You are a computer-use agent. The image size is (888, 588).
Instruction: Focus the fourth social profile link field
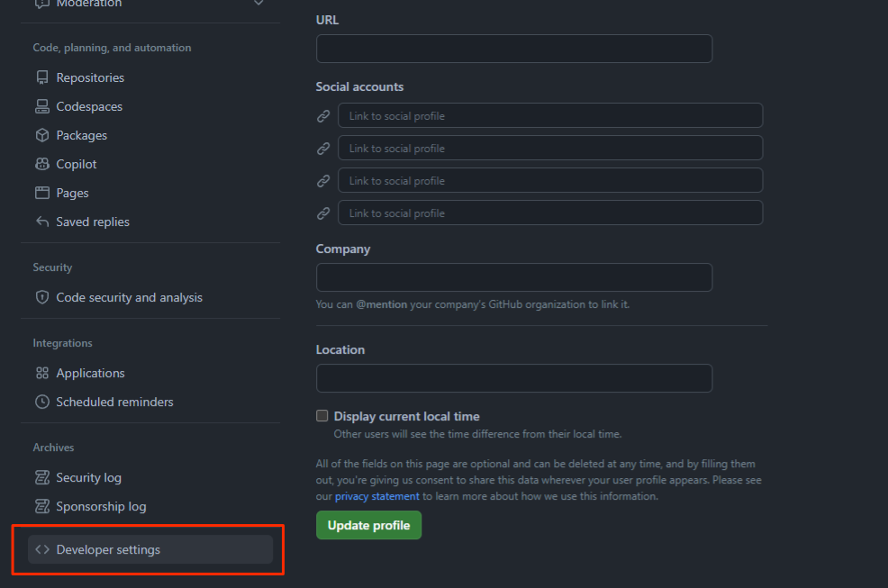point(550,213)
